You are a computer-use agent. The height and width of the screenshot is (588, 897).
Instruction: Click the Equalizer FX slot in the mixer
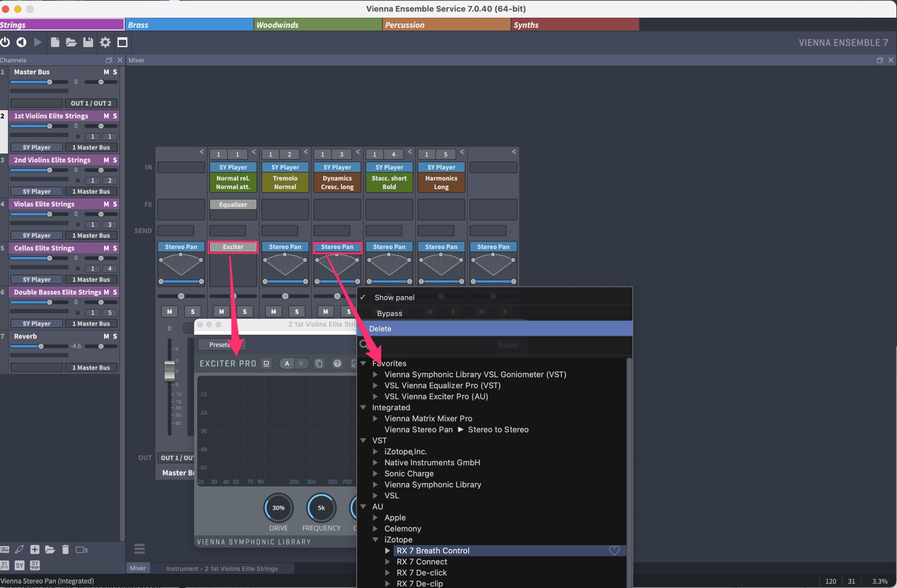click(x=233, y=204)
